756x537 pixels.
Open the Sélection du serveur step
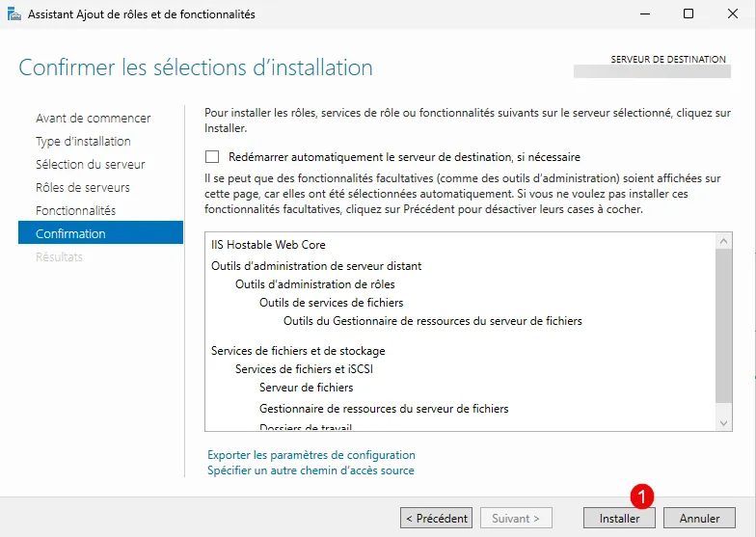[x=90, y=165]
